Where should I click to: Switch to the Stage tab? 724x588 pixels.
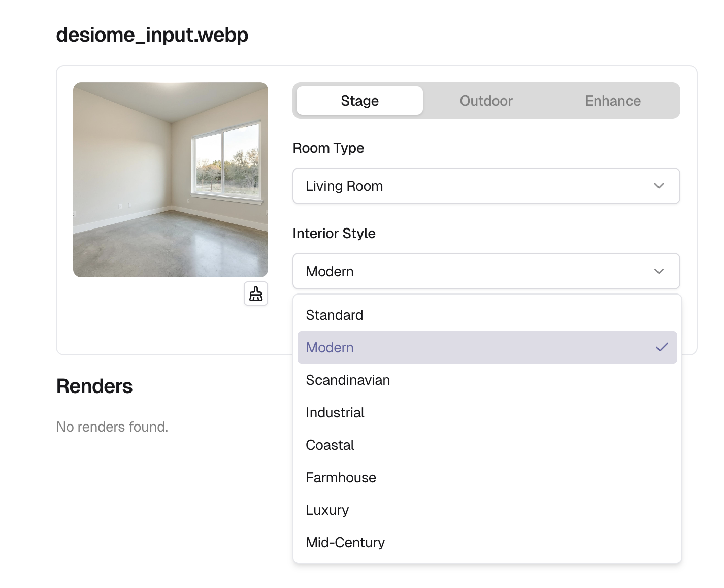[x=359, y=101]
